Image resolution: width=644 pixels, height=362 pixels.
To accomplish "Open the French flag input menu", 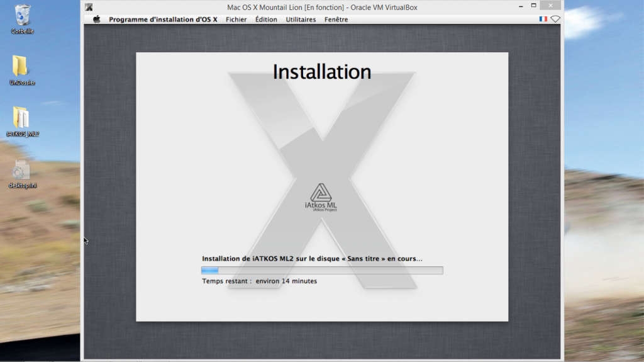I will [x=543, y=20].
